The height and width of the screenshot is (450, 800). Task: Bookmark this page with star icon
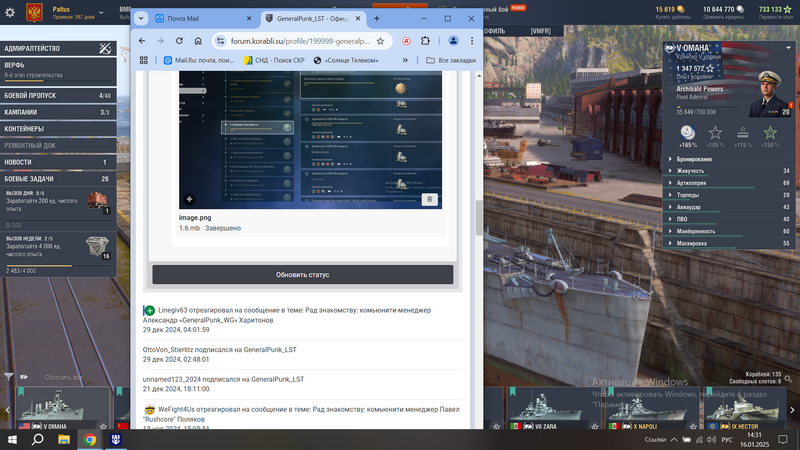(x=380, y=41)
